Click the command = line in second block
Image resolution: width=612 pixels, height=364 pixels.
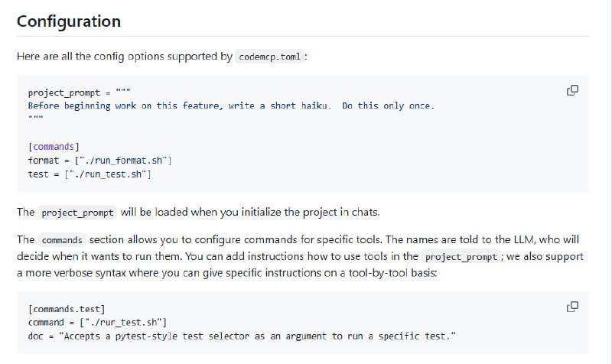pyautogui.click(x=96, y=323)
